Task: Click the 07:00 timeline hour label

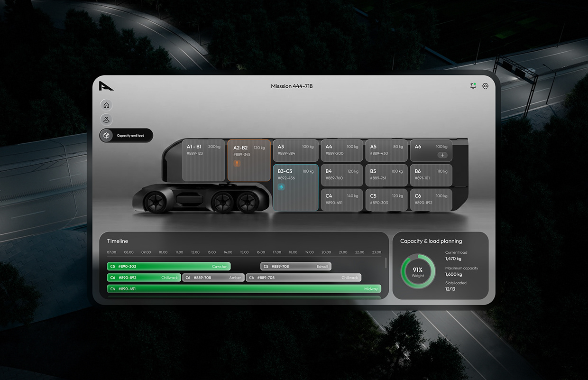Action: tap(111, 252)
